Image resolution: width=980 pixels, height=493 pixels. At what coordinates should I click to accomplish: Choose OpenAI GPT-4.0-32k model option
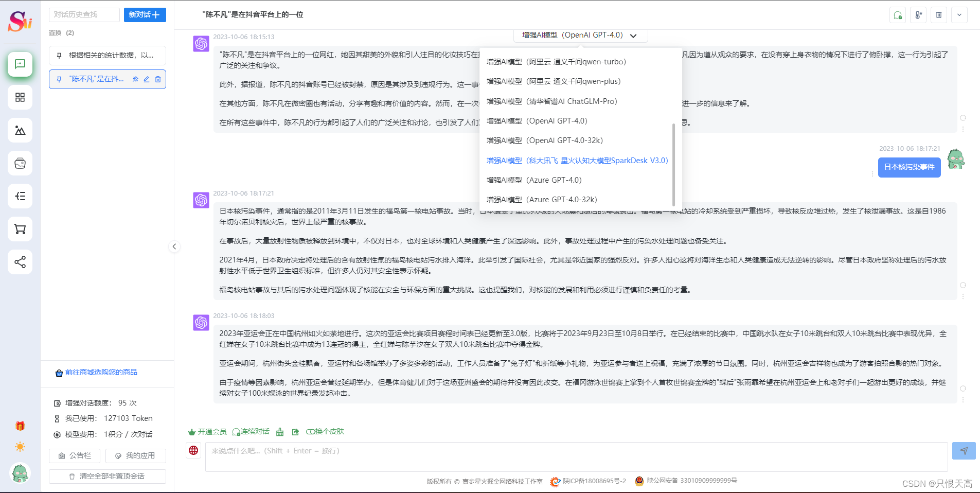[x=576, y=140]
